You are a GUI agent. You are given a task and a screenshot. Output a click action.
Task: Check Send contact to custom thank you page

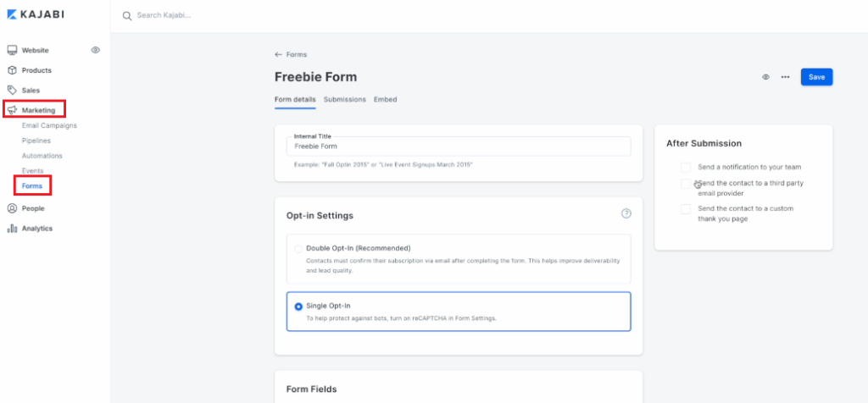click(686, 209)
